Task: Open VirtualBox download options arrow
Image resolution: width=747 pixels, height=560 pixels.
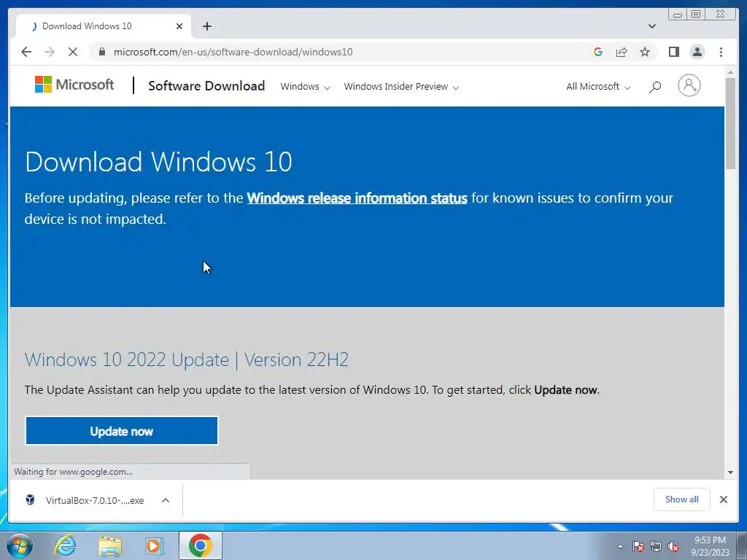Action: [166, 500]
